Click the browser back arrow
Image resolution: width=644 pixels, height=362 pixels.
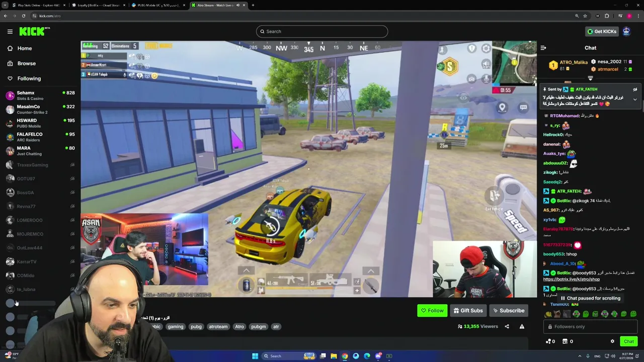[5, 16]
